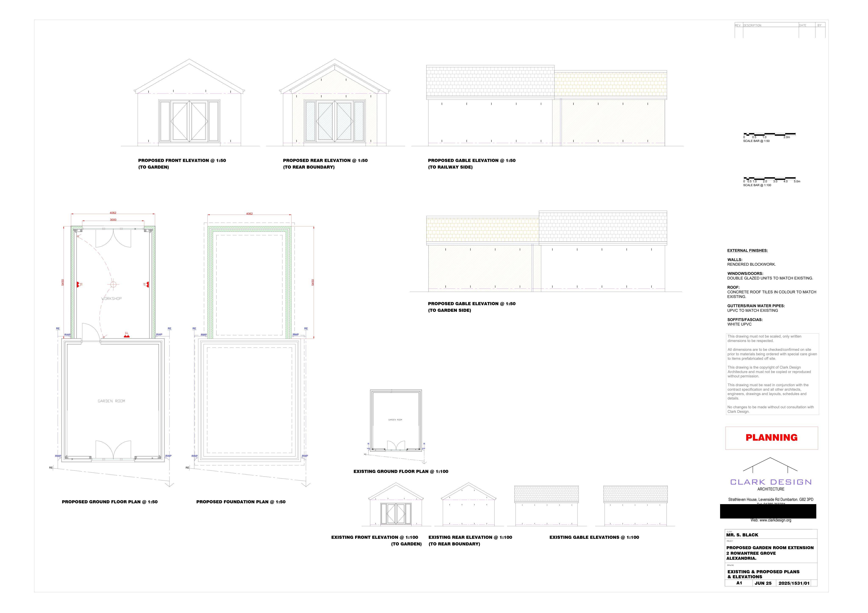Click the CLARK DESIGN company name
The width and height of the screenshot is (868, 613).
(x=771, y=482)
